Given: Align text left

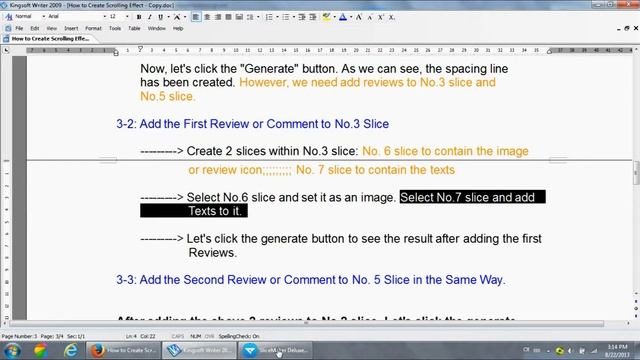Looking at the screenshot, I should pos(196,17).
